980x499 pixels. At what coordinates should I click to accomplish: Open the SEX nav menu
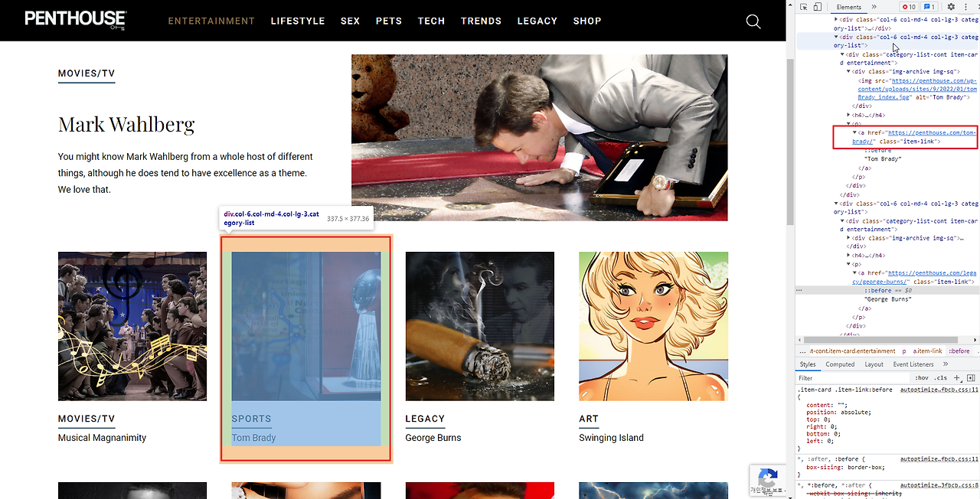(x=350, y=21)
